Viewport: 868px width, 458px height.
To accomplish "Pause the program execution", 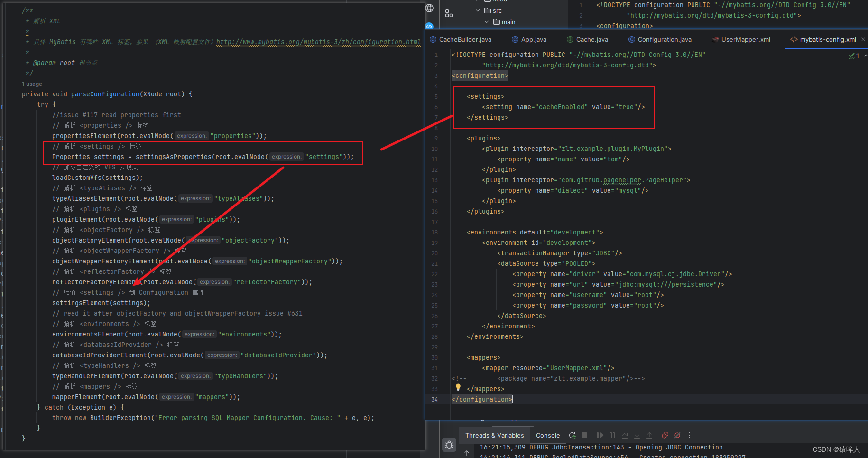I will [x=612, y=435].
